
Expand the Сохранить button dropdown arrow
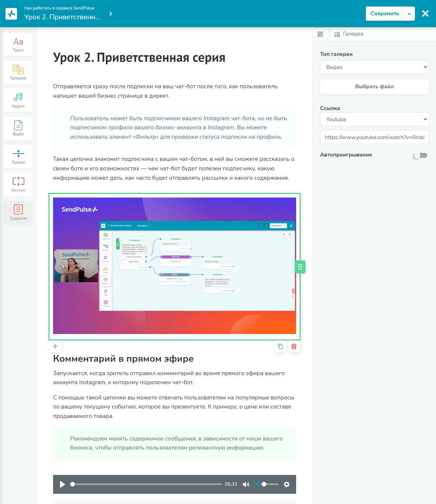409,13
